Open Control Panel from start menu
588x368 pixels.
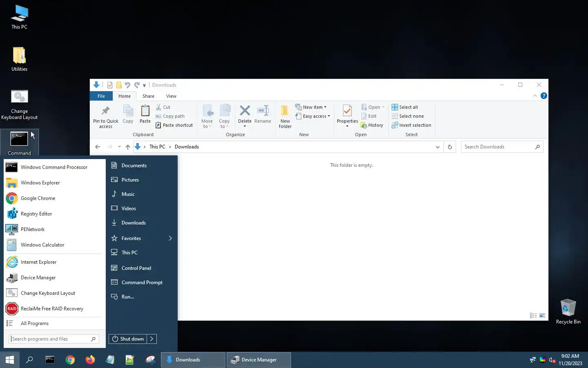click(x=142, y=268)
